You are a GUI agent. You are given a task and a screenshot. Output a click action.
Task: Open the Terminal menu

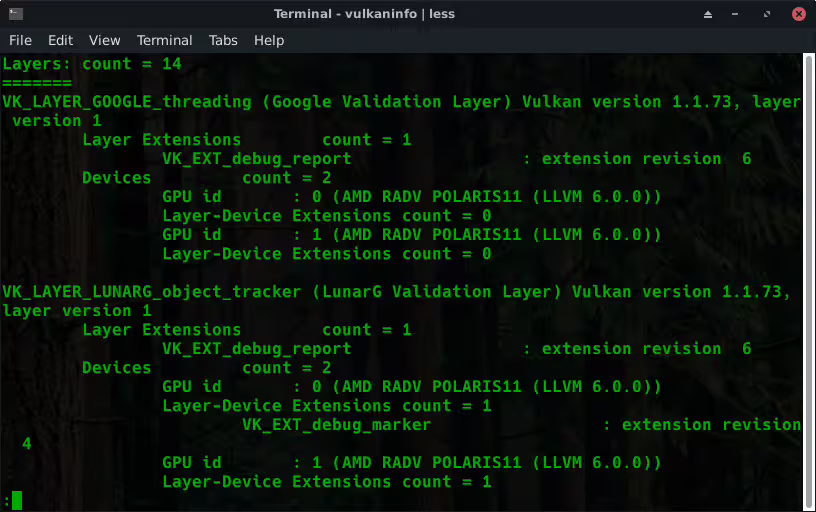click(164, 40)
